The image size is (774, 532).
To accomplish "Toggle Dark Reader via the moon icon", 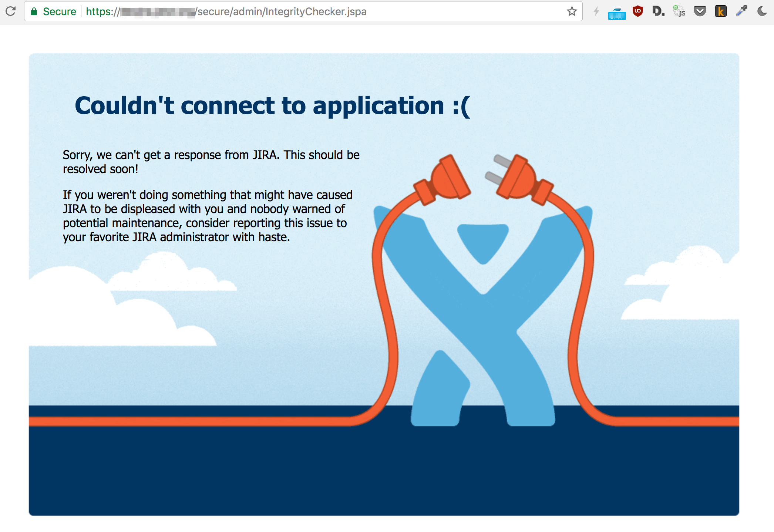I will coord(762,11).
